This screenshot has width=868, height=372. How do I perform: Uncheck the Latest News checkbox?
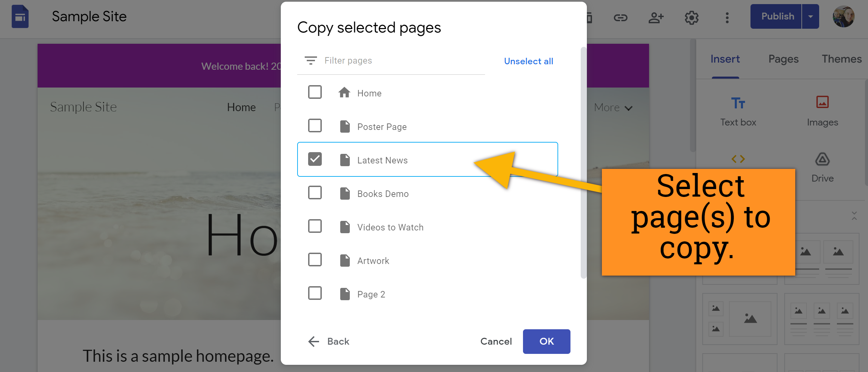tap(315, 159)
